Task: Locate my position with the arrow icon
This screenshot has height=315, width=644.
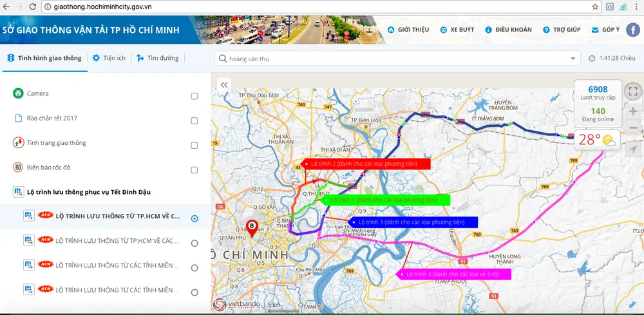Action: pyautogui.click(x=633, y=149)
